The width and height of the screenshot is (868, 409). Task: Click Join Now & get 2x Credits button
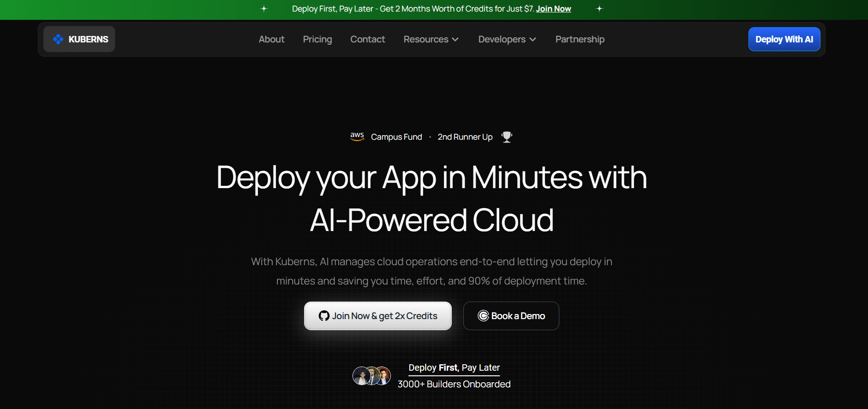(x=378, y=316)
